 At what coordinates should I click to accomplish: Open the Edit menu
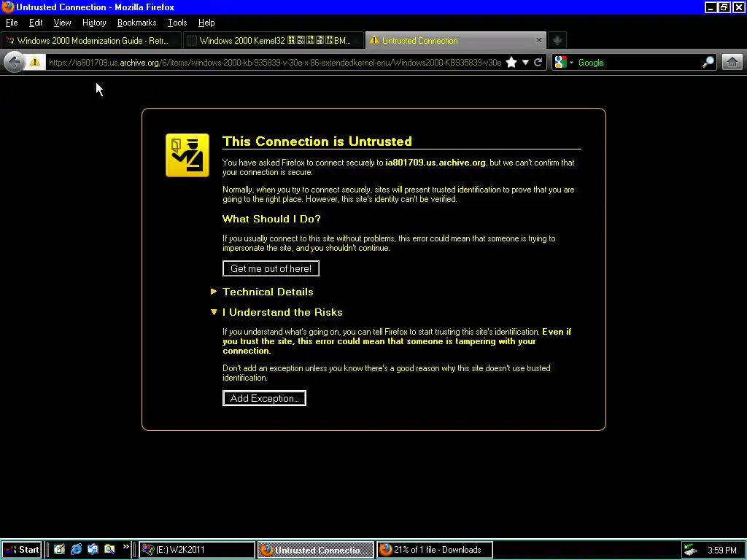click(x=36, y=23)
